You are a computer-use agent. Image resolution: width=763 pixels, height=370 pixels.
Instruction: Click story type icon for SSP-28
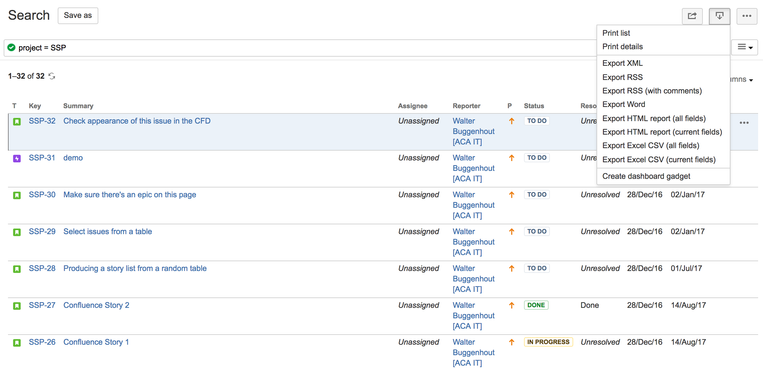(x=17, y=269)
